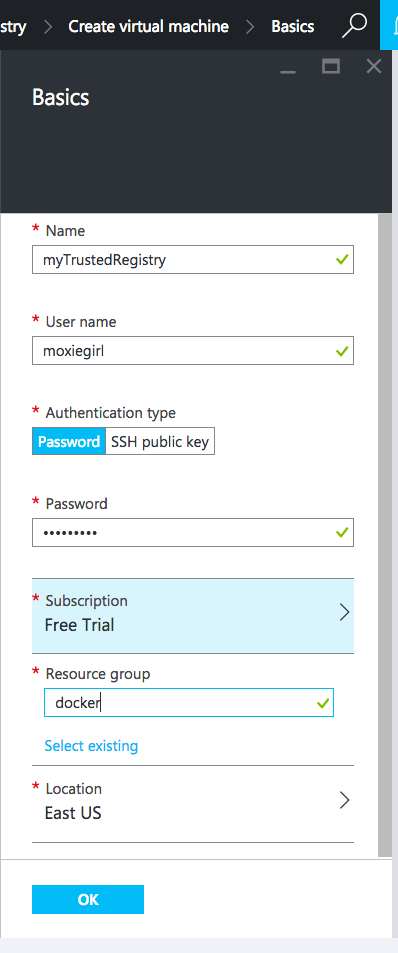Click the OK button
Image resolution: width=398 pixels, height=953 pixels.
pyautogui.click(x=88, y=900)
